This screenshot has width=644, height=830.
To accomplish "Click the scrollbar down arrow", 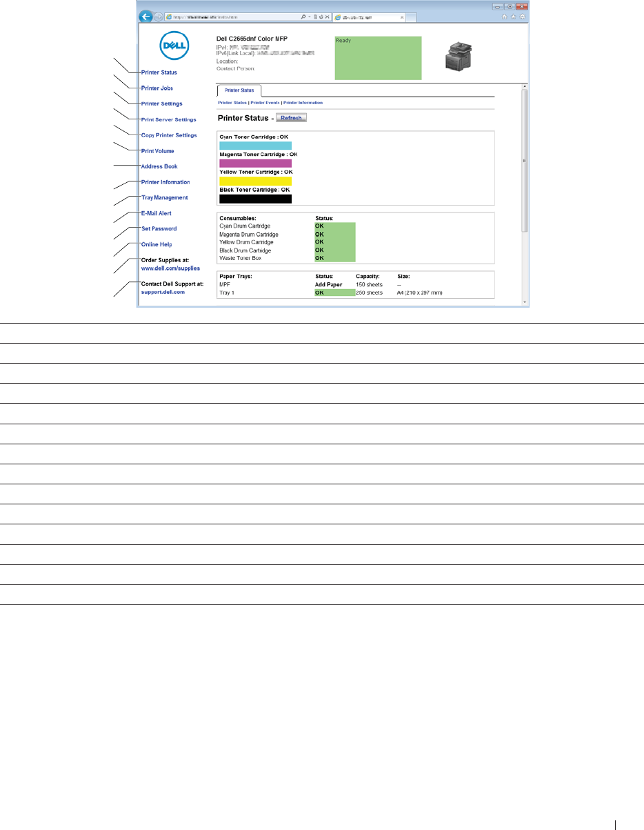I will (x=525, y=303).
